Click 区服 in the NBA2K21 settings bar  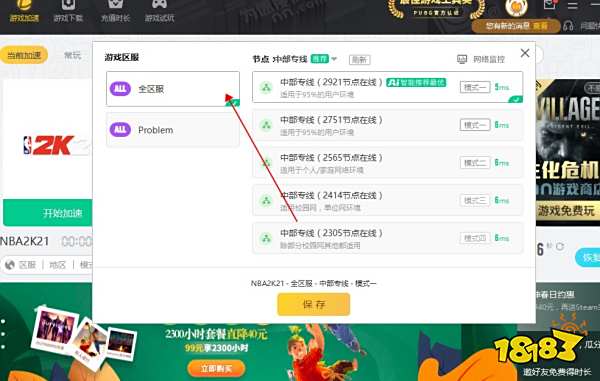(27, 265)
